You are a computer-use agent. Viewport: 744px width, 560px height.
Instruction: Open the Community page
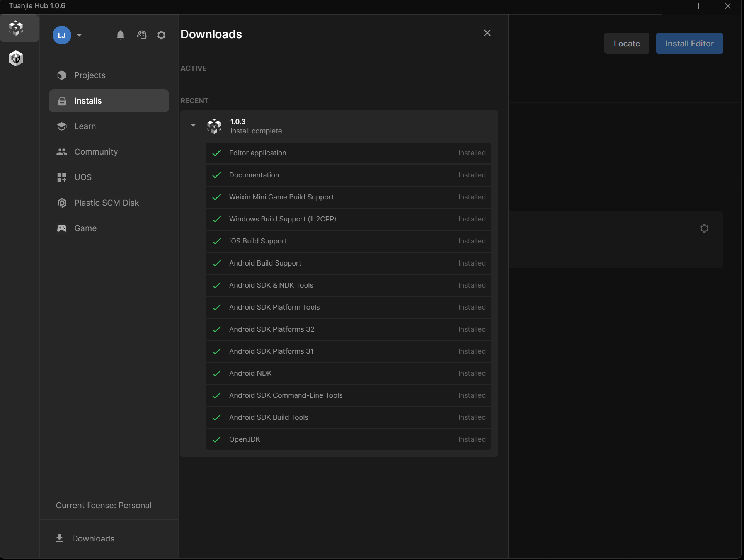coord(96,152)
